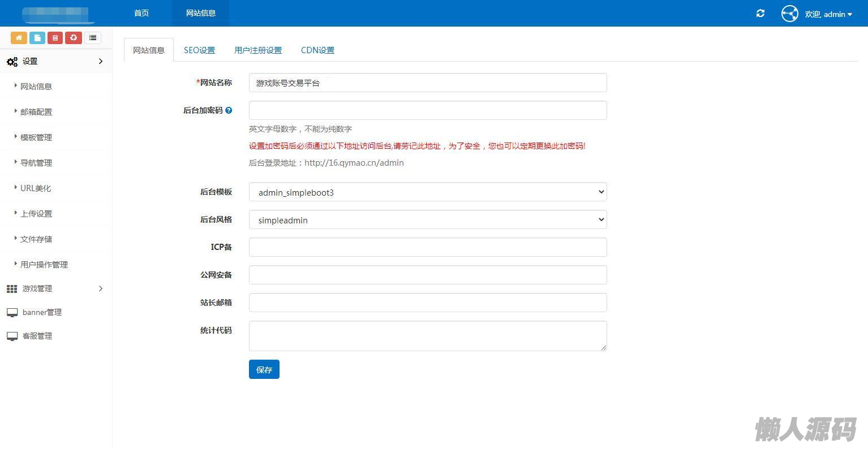Click the orange home shortcut icon

[19, 38]
